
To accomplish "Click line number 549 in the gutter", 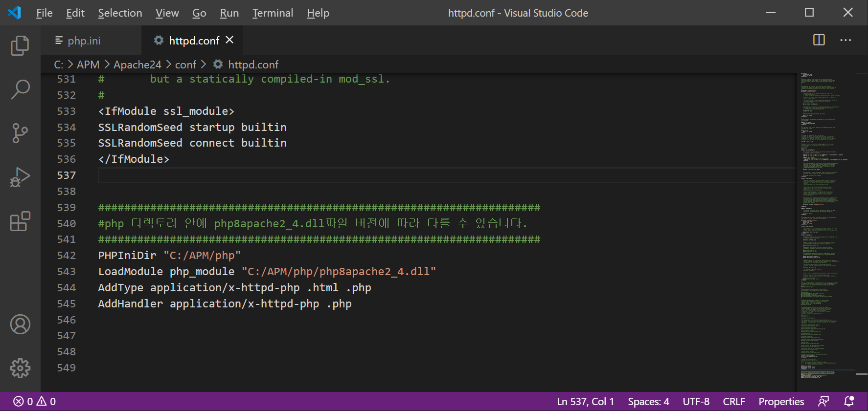I will coord(66,368).
